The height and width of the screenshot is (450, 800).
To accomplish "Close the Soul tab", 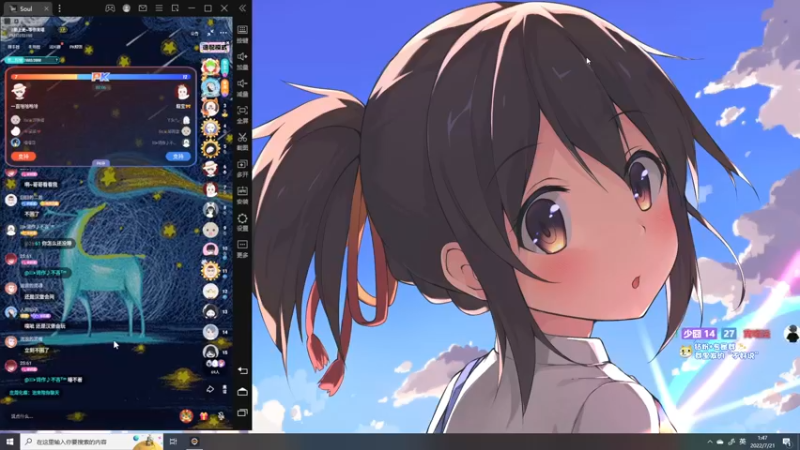I will 46,8.
